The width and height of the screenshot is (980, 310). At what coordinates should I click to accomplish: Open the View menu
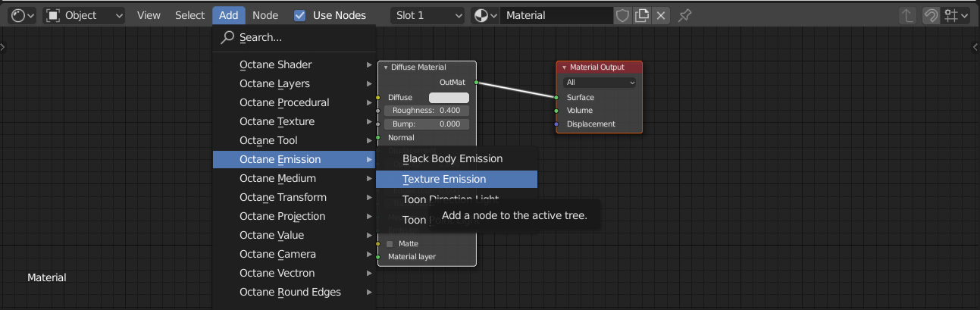pos(149,15)
